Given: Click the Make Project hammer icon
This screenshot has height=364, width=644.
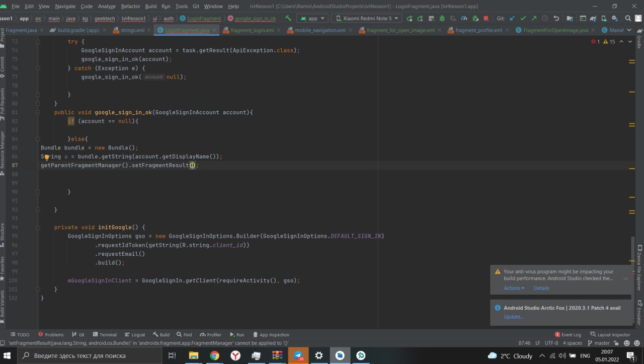Looking at the screenshot, I should tap(288, 18).
